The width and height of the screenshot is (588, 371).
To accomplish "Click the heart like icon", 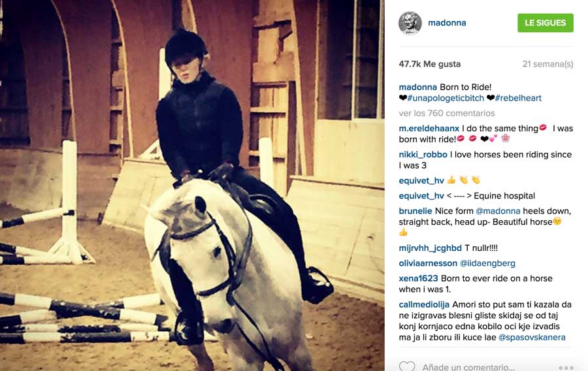I will coord(407,366).
